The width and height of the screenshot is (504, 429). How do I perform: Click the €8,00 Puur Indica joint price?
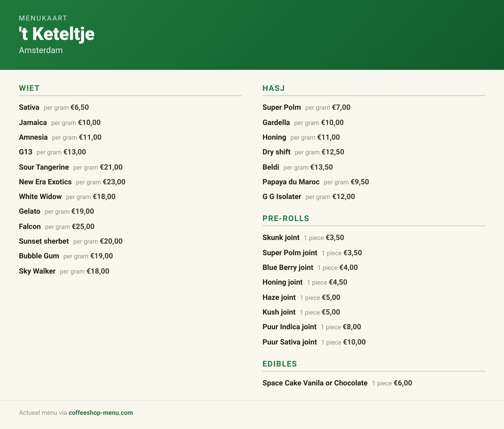[352, 327]
